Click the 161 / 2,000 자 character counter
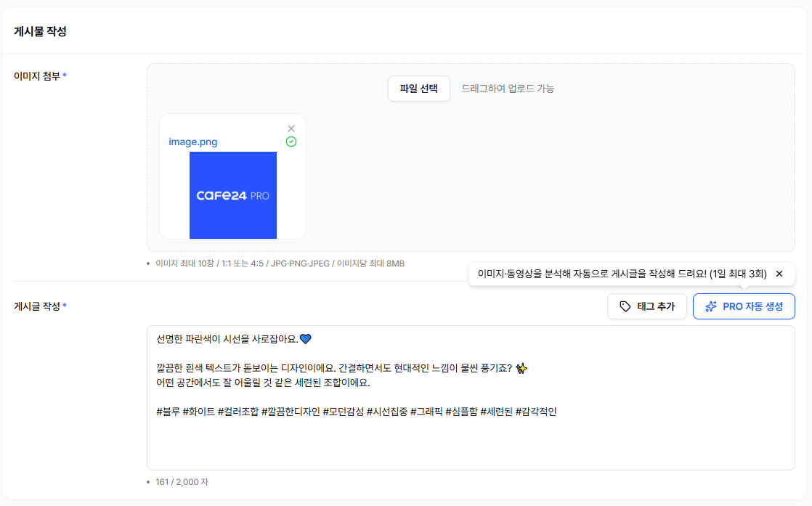812x506 pixels. pos(182,482)
